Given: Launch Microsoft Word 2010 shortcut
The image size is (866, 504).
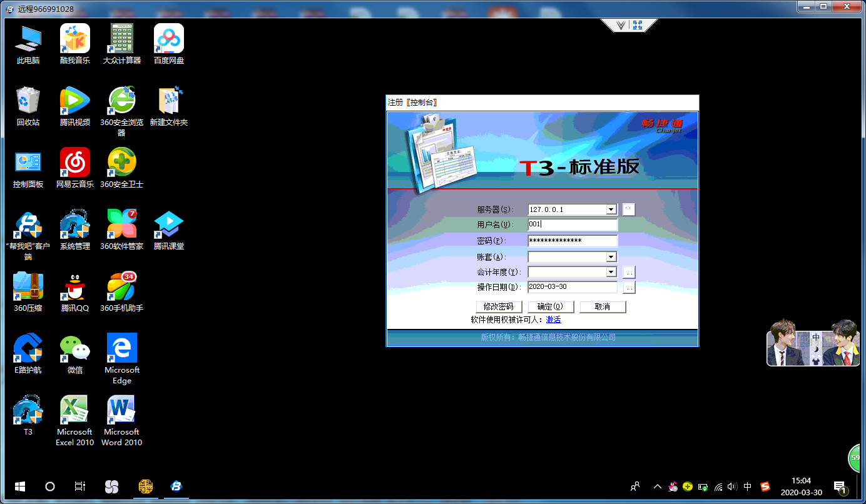Looking at the screenshot, I should tap(122, 420).
